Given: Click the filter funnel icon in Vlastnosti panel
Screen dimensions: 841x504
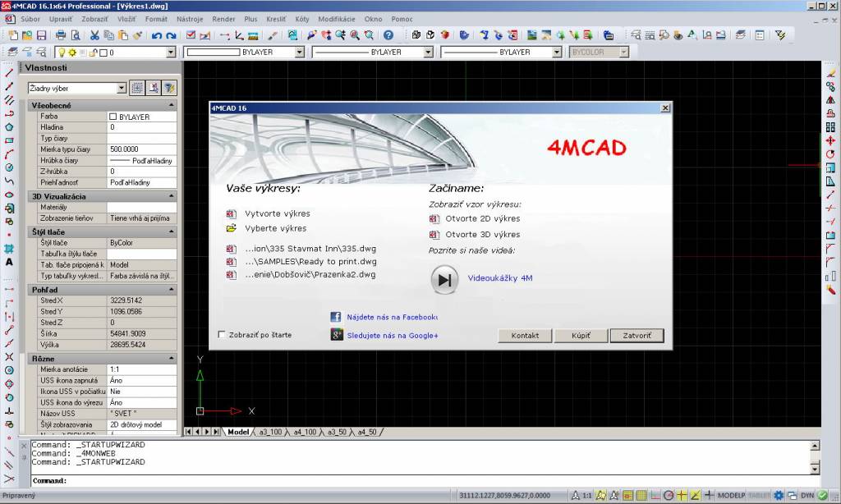Looking at the screenshot, I should point(169,88).
